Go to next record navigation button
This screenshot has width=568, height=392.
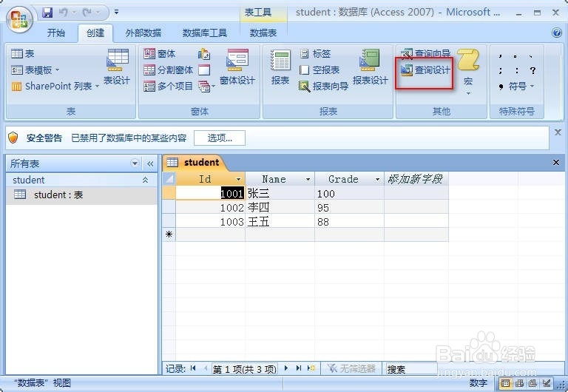[286, 368]
